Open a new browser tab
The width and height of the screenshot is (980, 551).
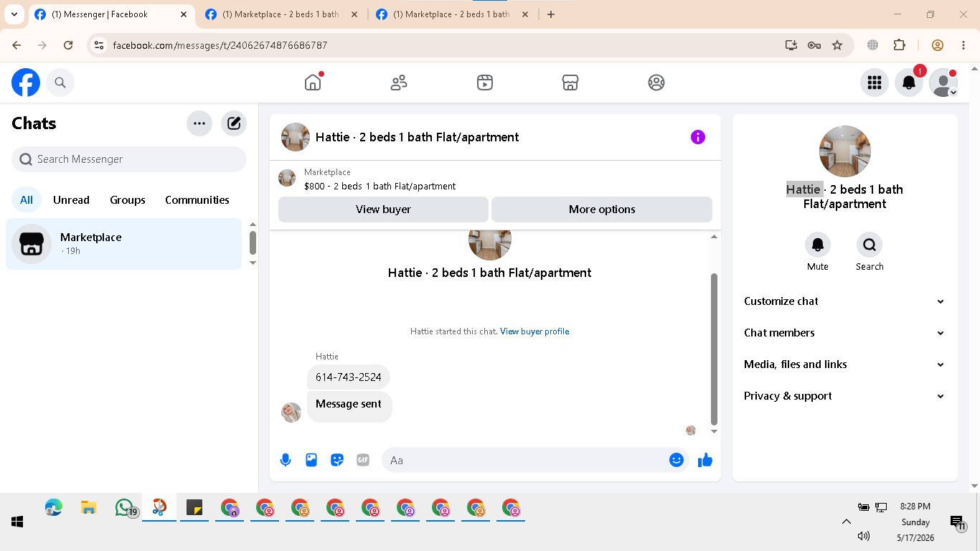click(551, 14)
